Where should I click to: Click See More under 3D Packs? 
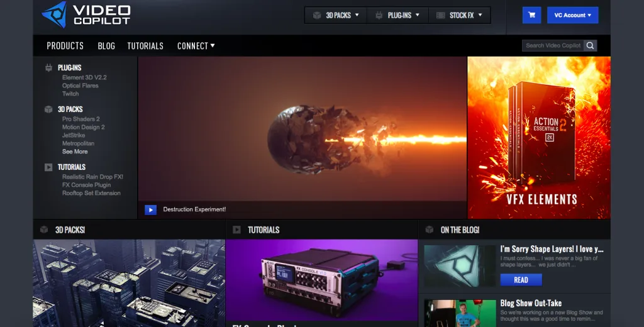[75, 152]
